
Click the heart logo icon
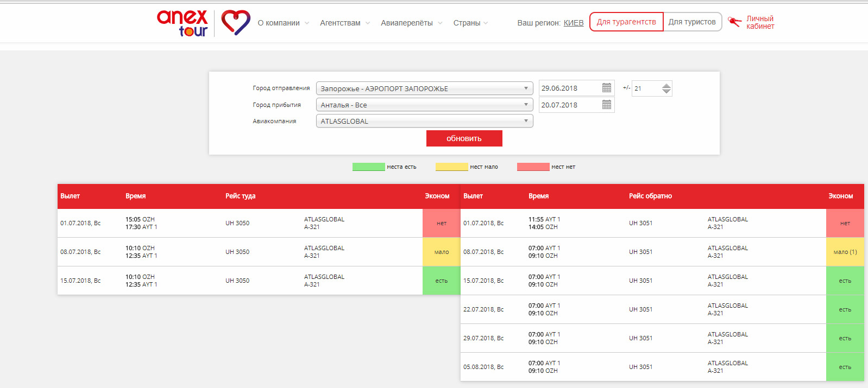point(236,23)
